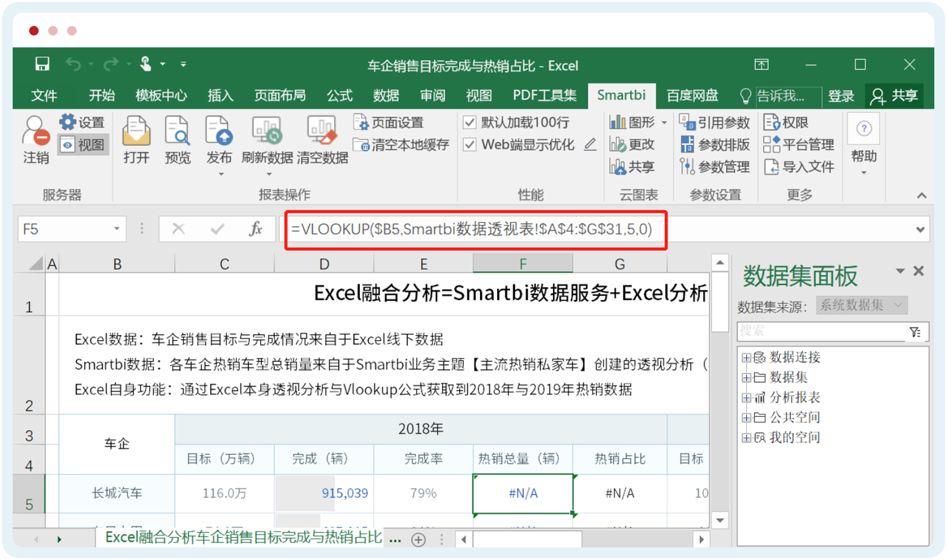Click the 登录 sign-in button
Screen dimensions: 947x560
pyautogui.click(x=841, y=96)
